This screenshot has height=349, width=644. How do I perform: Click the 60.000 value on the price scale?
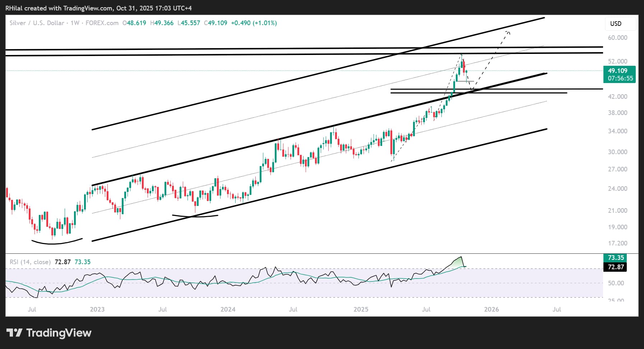coord(617,37)
